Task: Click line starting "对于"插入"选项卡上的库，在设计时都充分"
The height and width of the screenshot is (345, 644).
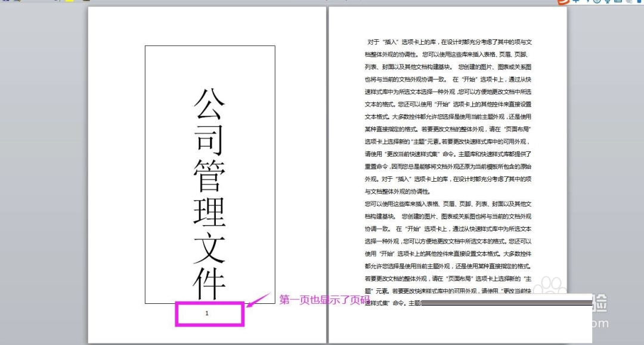Action: pyautogui.click(x=450, y=42)
